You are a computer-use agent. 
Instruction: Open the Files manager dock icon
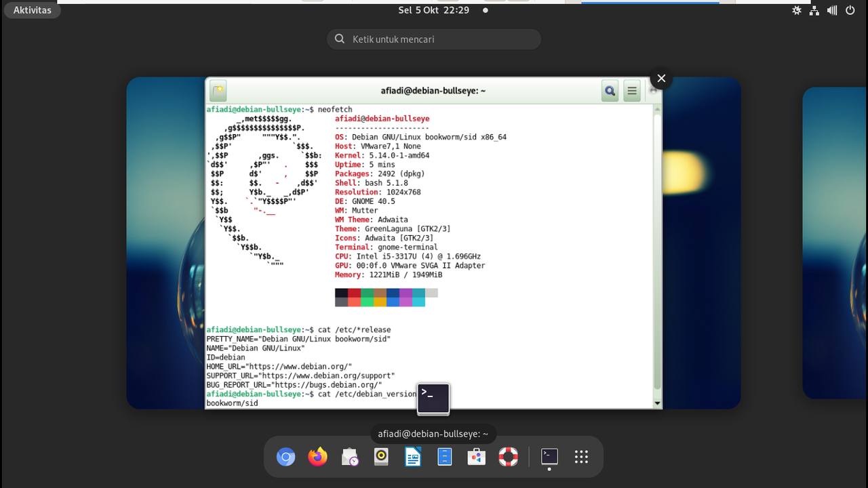click(x=445, y=457)
